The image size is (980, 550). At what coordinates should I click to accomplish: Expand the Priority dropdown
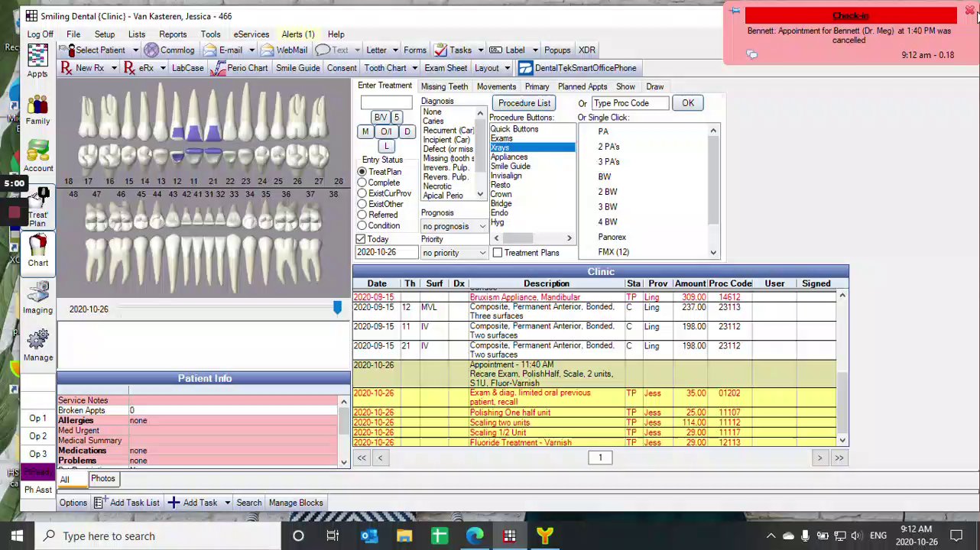(x=482, y=253)
